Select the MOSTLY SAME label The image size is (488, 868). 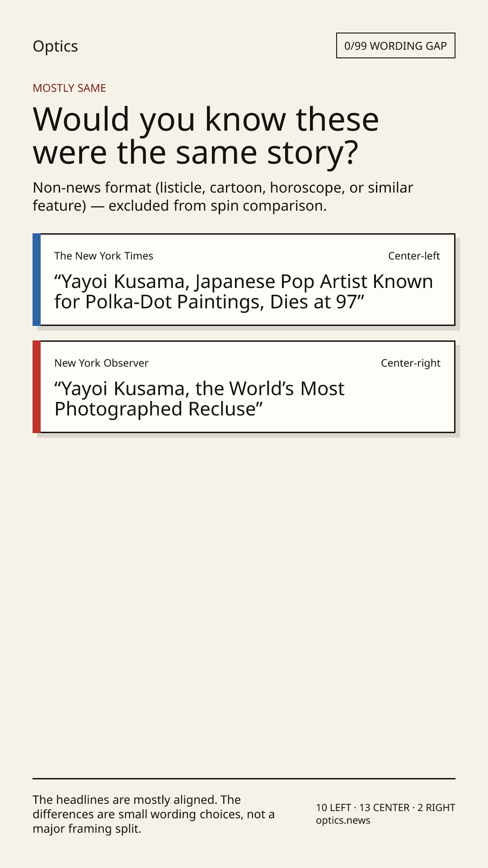[x=69, y=88]
